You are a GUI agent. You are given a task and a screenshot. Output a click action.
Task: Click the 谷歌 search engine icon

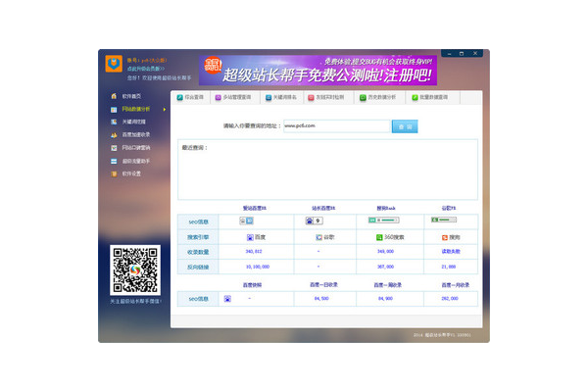click(x=318, y=237)
